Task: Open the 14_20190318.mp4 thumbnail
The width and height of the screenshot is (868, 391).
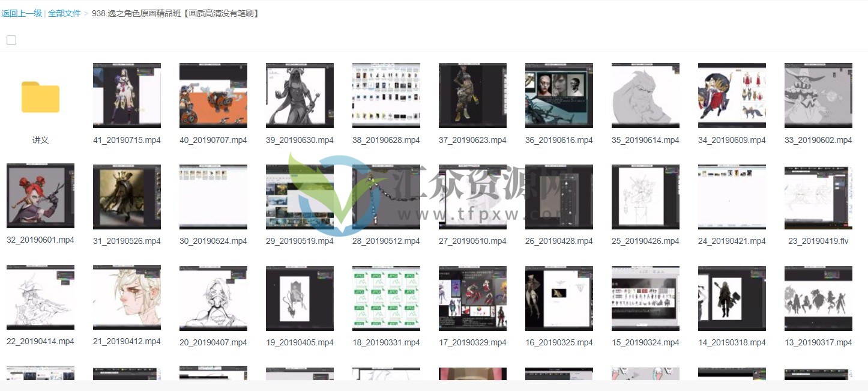Action: click(x=732, y=298)
